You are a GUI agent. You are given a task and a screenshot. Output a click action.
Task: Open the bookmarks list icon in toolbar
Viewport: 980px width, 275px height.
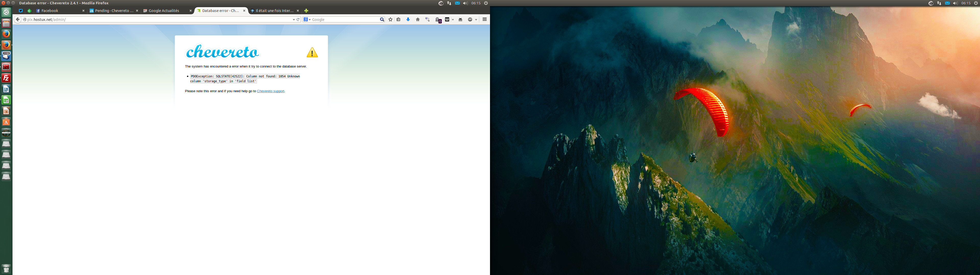click(398, 19)
